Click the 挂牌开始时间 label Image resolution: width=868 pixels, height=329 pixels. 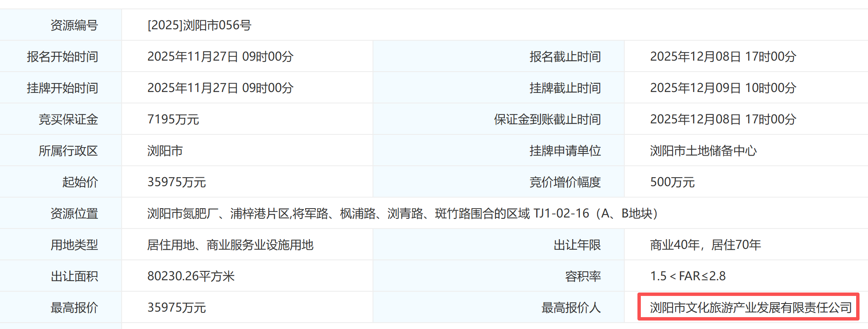coord(62,88)
